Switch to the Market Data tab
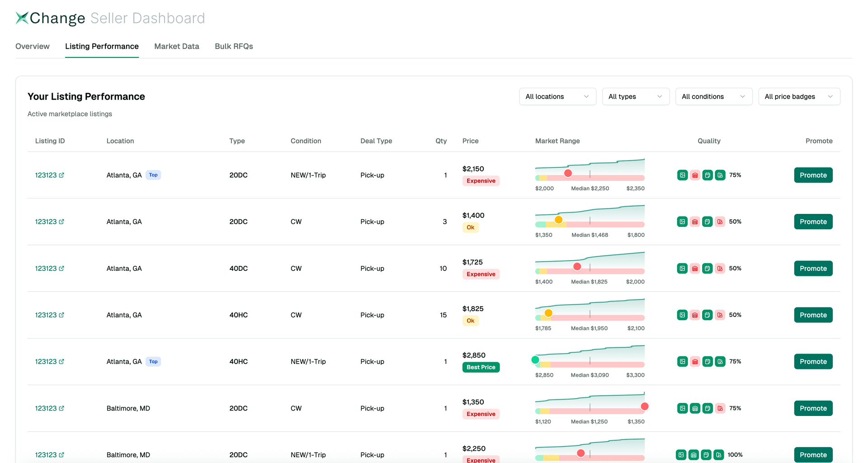The image size is (868, 463). coord(176,46)
